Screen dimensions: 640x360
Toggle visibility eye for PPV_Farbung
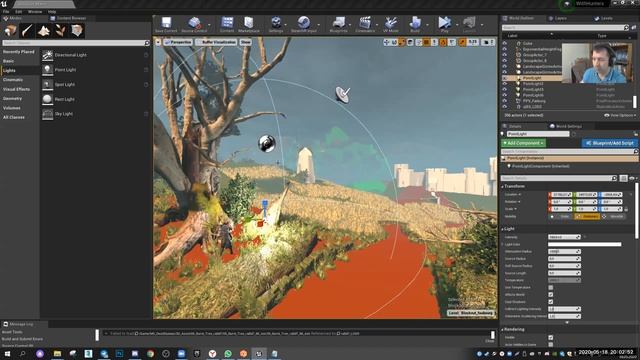pyautogui.click(x=505, y=100)
